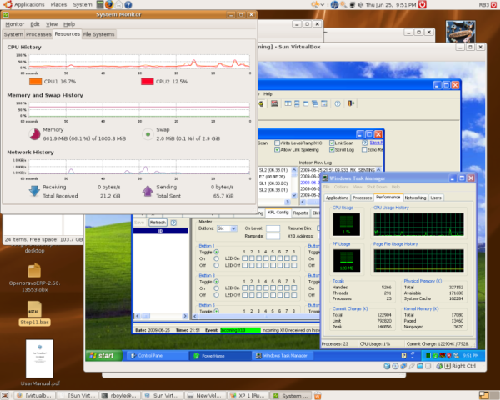The image size is (500, 400).
Task: Uncheck the Scroll Log checkbox
Action: (332, 150)
